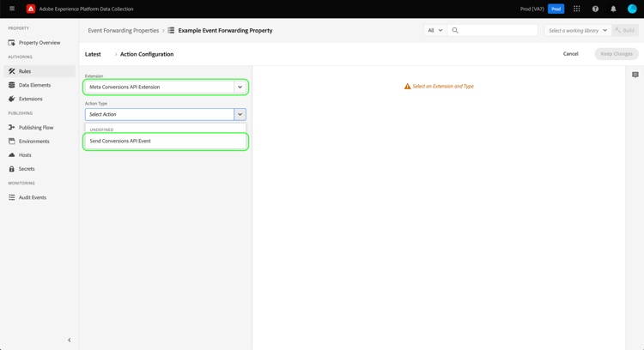The height and width of the screenshot is (350, 644).
Task: Toggle the Action Type dropdown arrow
Action: coord(240,114)
